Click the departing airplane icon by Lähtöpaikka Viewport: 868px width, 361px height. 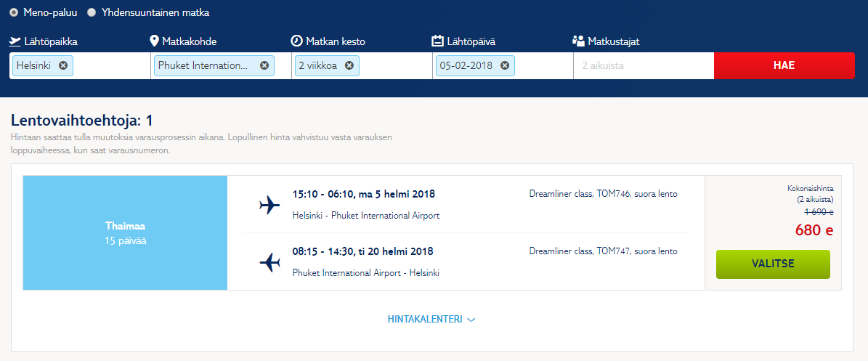[x=15, y=41]
